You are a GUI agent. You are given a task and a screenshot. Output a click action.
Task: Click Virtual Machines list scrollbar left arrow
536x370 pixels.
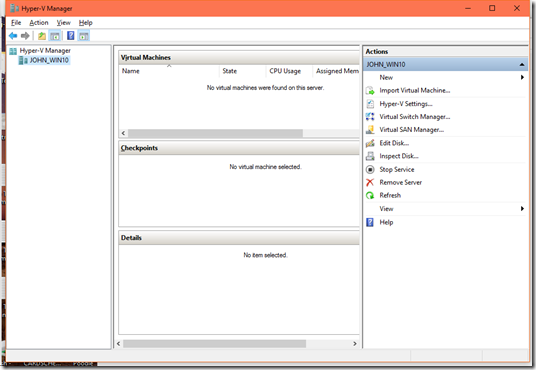point(123,133)
